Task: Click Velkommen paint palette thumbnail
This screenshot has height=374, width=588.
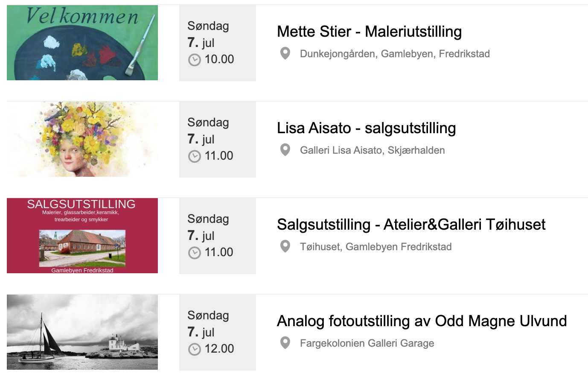Action: pyautogui.click(x=82, y=43)
